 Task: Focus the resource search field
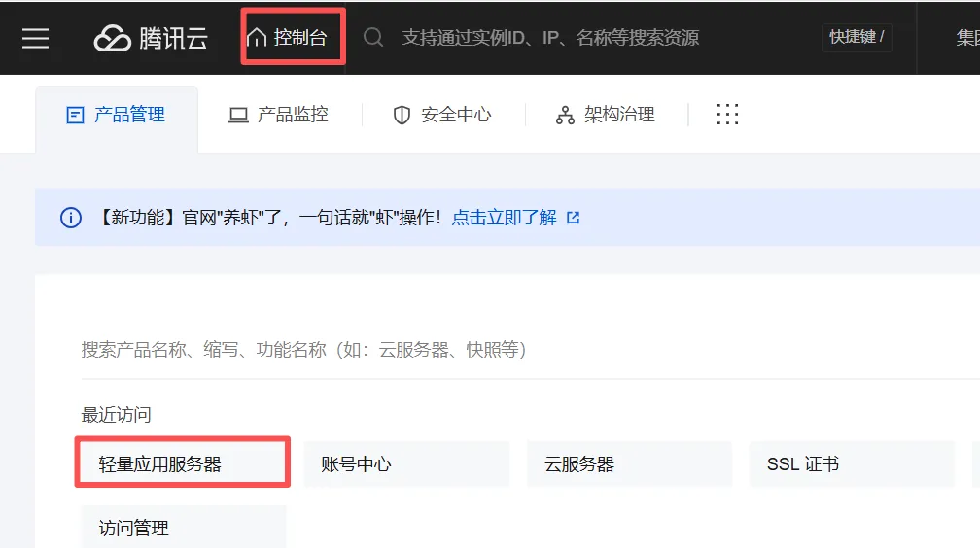(x=550, y=38)
